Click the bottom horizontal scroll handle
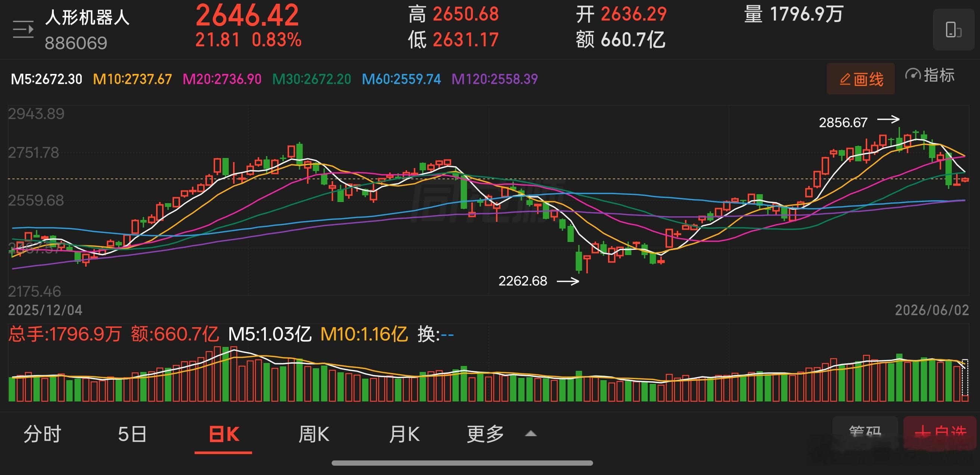Viewport: 980px width, 475px height. (x=462, y=463)
